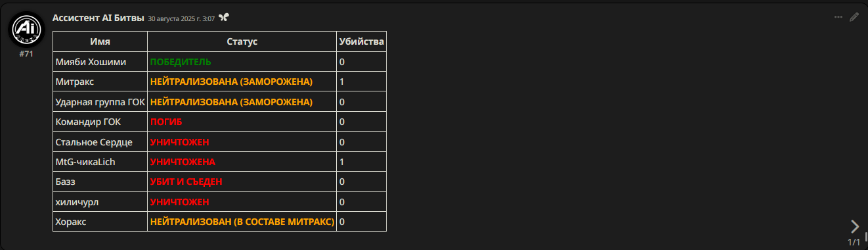This screenshot has width=868, height=250.
Task: Click the Мияби Хошими name cell
Action: [x=100, y=62]
